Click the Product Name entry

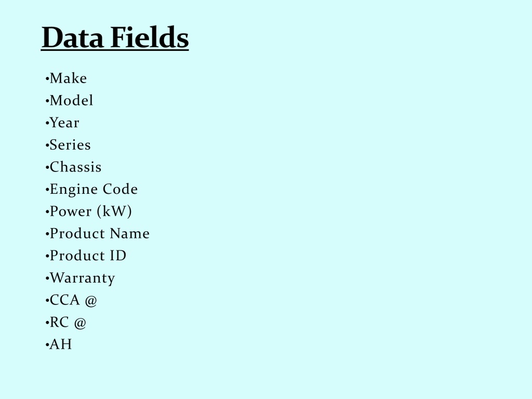[x=97, y=233]
